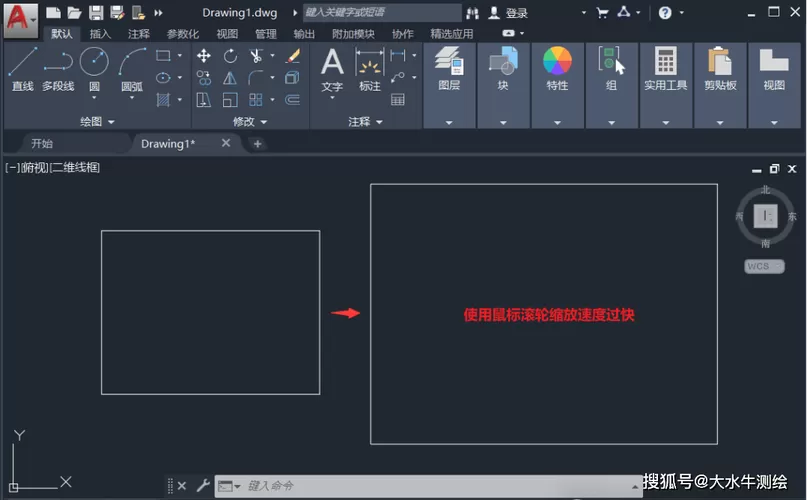807x500 pixels.
Task: Select the Move tool icon
Action: [x=204, y=56]
